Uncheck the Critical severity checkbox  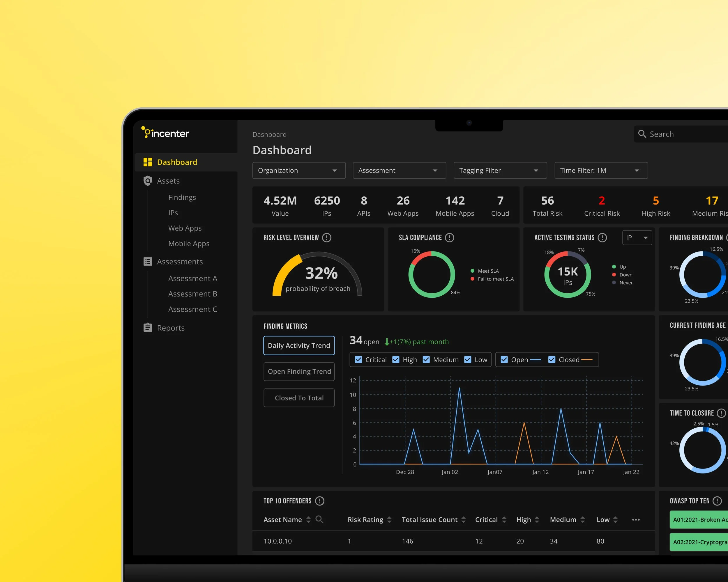click(358, 360)
